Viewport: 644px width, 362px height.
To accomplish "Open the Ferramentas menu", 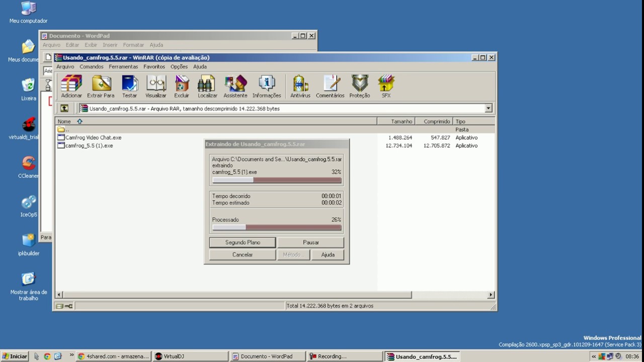I will pos(123,66).
